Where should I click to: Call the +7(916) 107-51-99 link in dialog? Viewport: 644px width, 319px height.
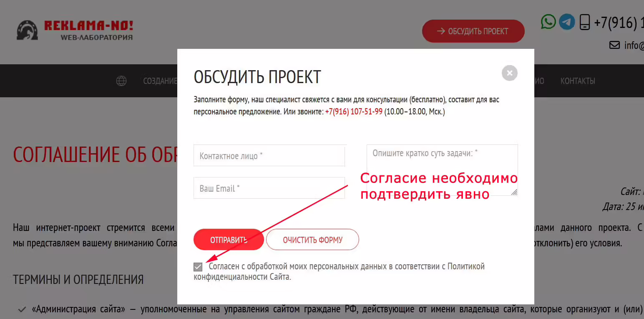pyautogui.click(x=354, y=112)
